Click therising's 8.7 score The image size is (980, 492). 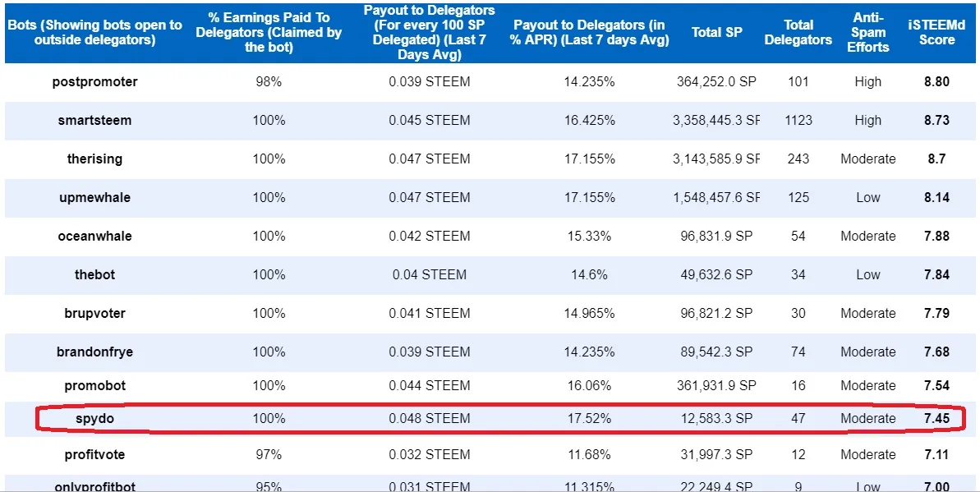[937, 159]
